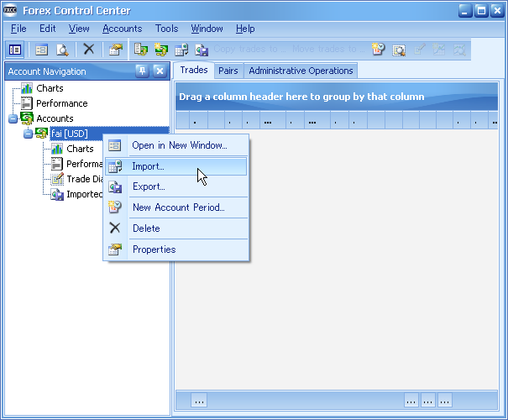Viewport: 508px width, 420px height.
Task: Close the Forex Control Center window
Action: click(497, 11)
